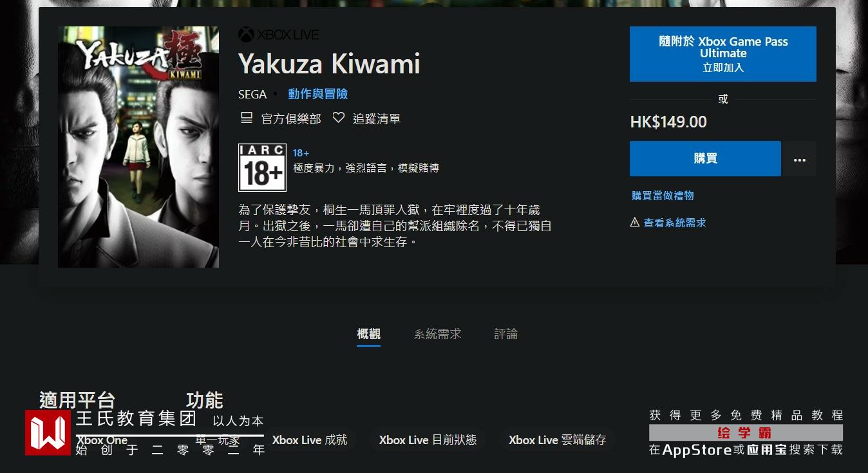Click the IARC 18+ rating badge
This screenshot has width=868, height=473.
click(262, 167)
